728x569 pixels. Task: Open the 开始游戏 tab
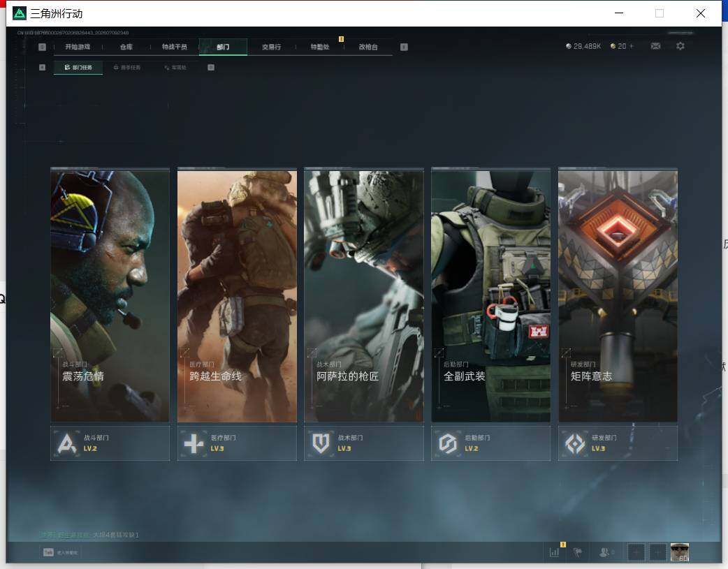pos(78,47)
